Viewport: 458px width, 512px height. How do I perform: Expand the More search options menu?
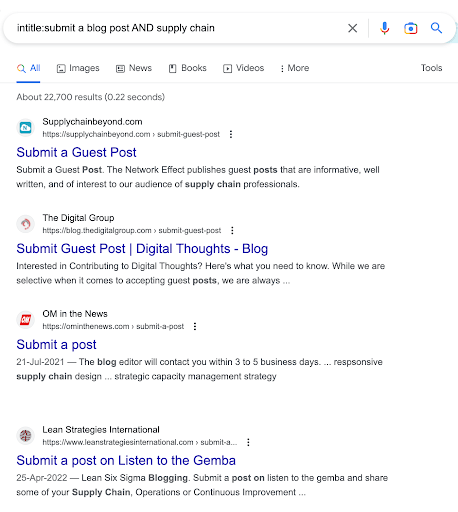tap(294, 68)
